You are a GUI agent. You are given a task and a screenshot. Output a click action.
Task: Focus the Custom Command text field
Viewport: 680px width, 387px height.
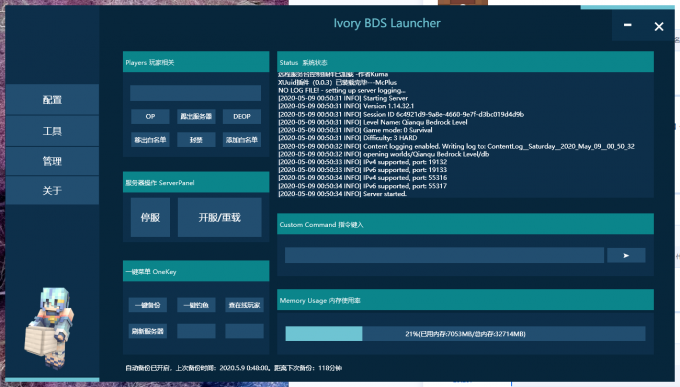click(x=444, y=255)
